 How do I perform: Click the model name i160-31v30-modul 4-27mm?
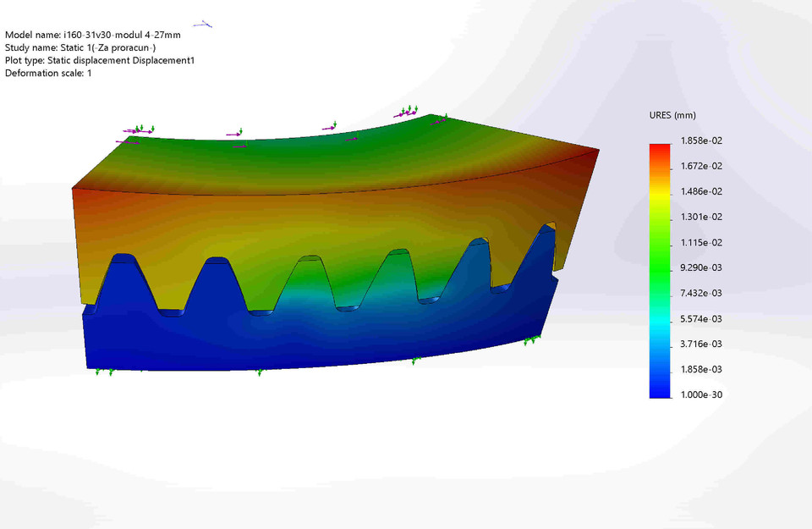point(92,35)
